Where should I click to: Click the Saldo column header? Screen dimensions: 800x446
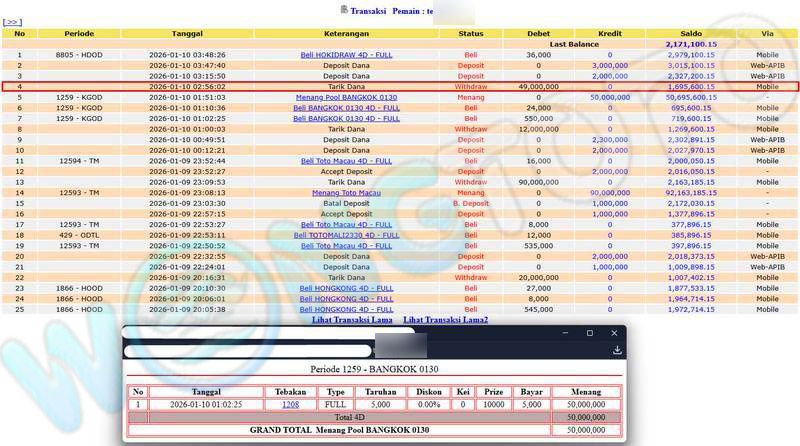[x=690, y=33]
